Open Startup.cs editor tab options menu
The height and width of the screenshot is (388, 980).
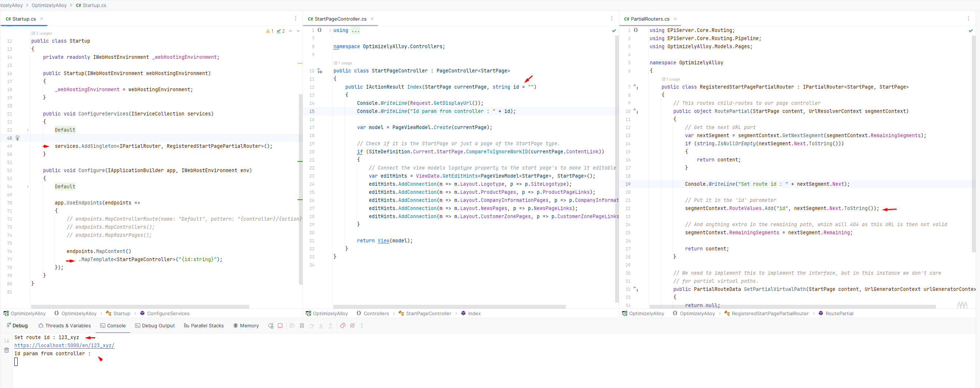click(x=295, y=19)
